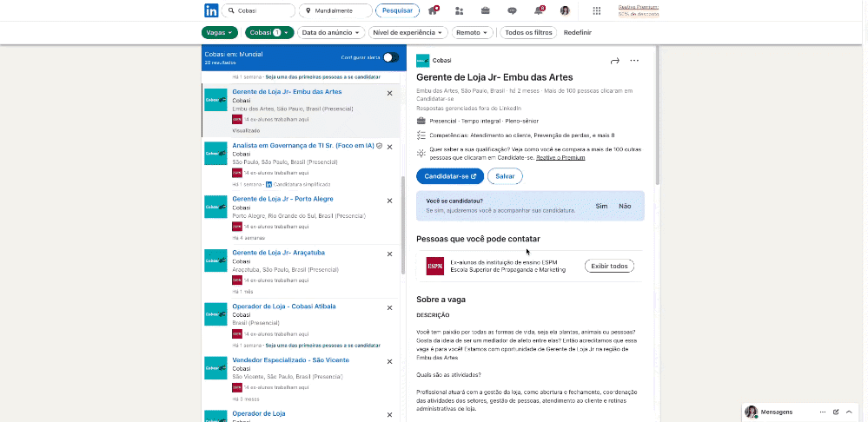The height and width of the screenshot is (422, 868).
Task: Toggle the job alert switch
Action: (x=391, y=57)
